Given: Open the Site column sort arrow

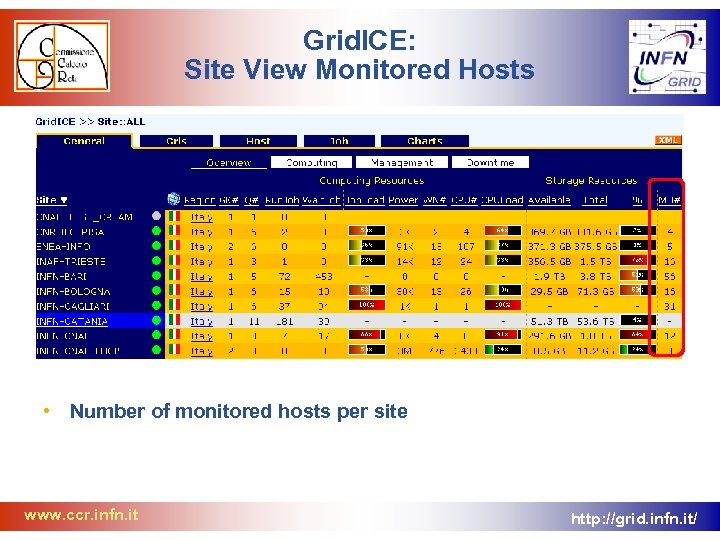Looking at the screenshot, I should click(64, 200).
